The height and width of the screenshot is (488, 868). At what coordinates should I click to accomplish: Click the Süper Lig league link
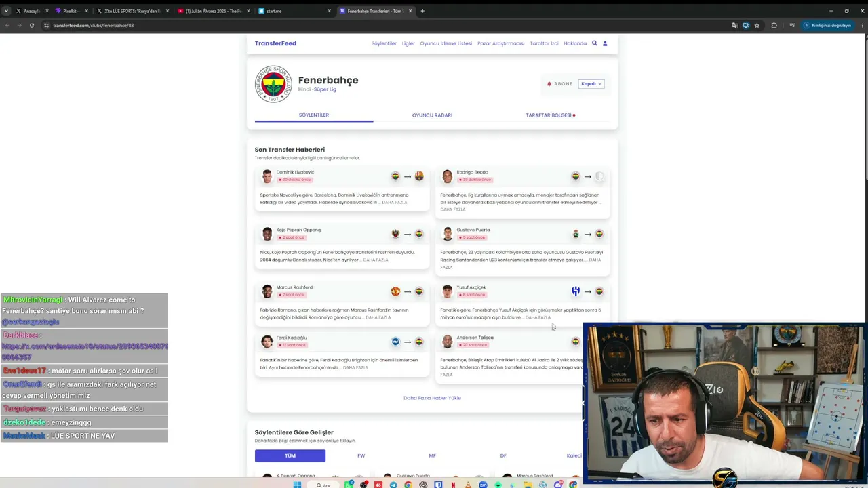tap(325, 89)
